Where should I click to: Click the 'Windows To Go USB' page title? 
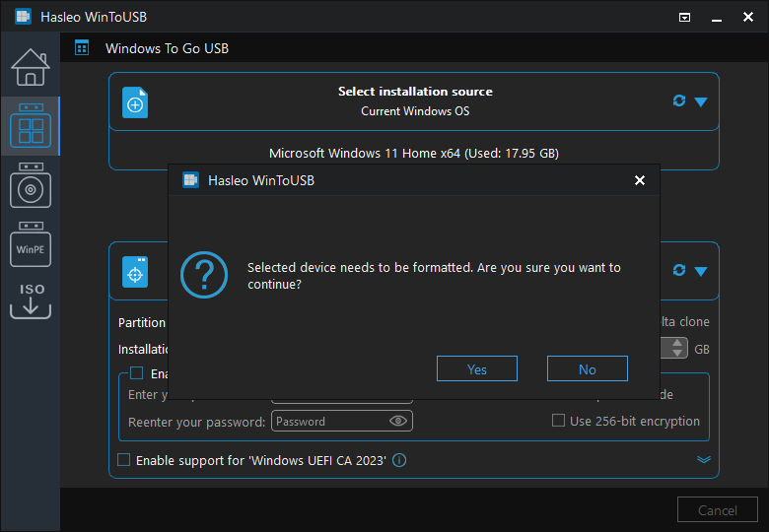(x=168, y=48)
